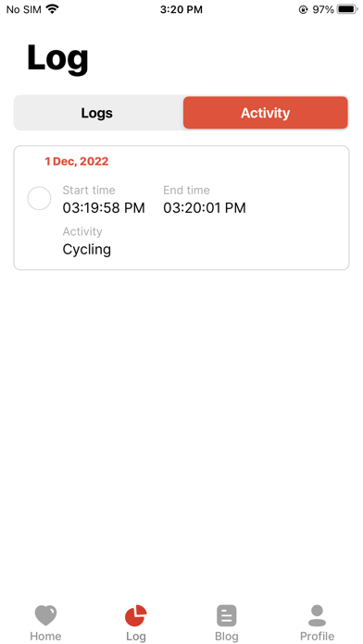Tap the 1 Dec, 2022 date heading
The height and width of the screenshot is (644, 363).
[x=77, y=161]
